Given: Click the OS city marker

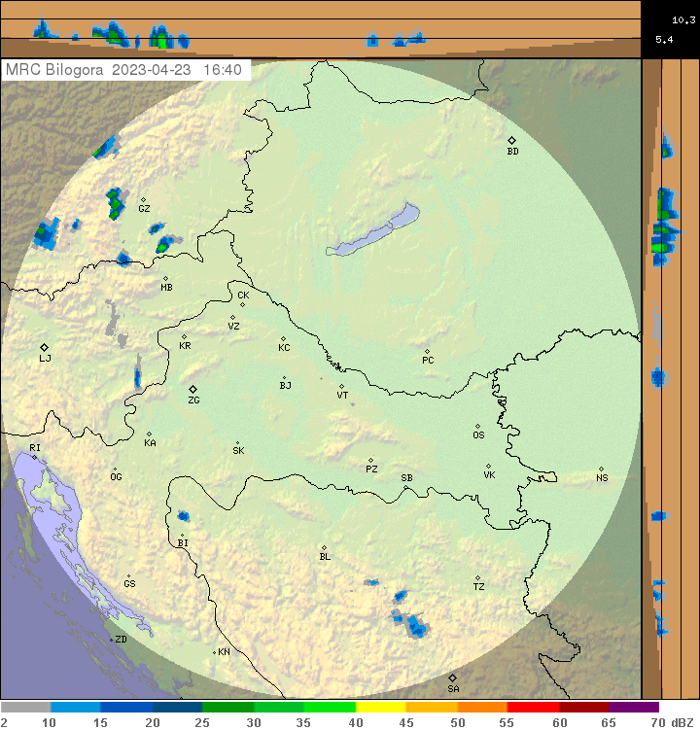Looking at the screenshot, I should pos(477,426).
